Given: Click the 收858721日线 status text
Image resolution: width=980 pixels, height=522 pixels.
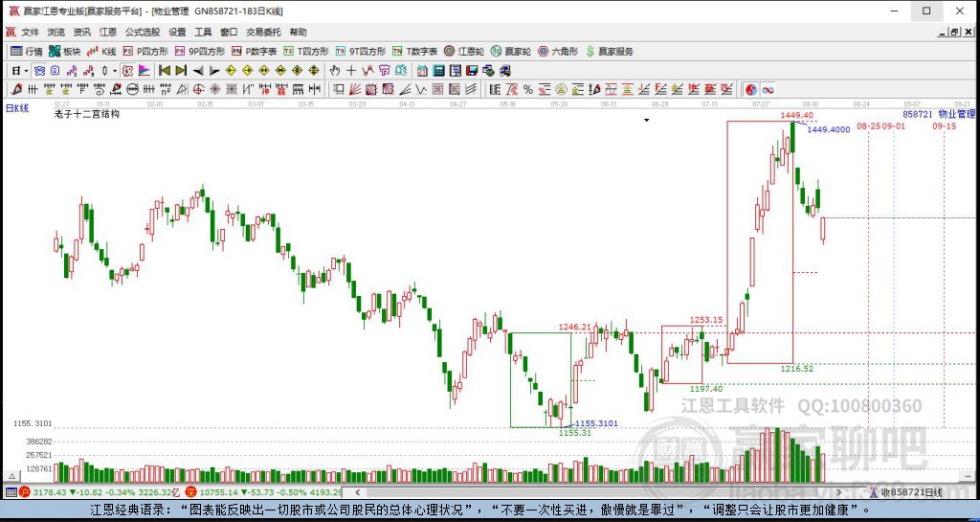Looking at the screenshot, I should pos(911,492).
